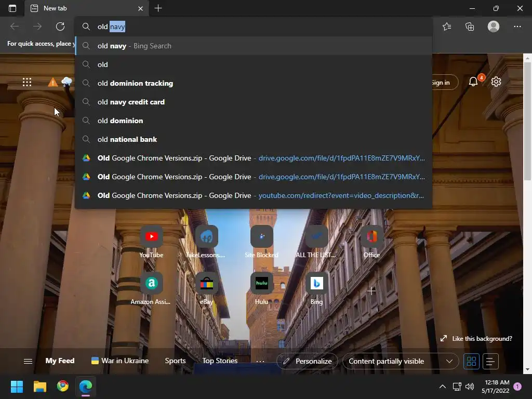Expand hidden system tray icons chevron
The image size is (532, 399).
tap(443, 387)
